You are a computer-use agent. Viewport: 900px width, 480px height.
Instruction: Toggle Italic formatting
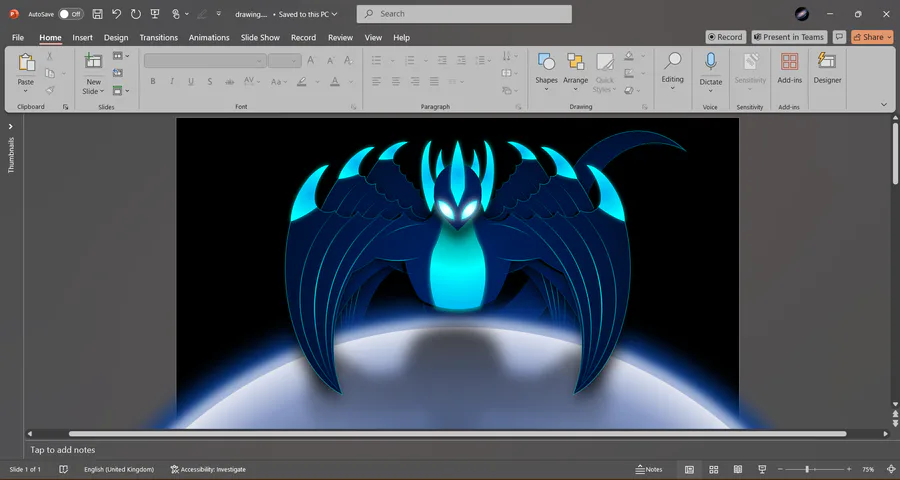coord(172,82)
